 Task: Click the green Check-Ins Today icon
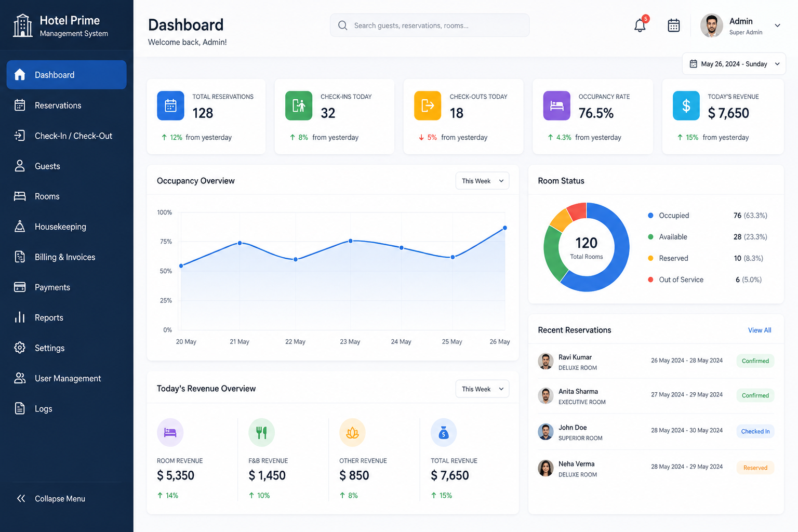pos(299,105)
